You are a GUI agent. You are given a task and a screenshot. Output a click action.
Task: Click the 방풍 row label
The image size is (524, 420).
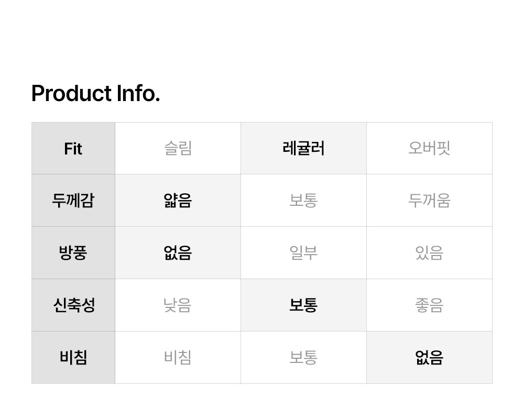click(x=73, y=253)
